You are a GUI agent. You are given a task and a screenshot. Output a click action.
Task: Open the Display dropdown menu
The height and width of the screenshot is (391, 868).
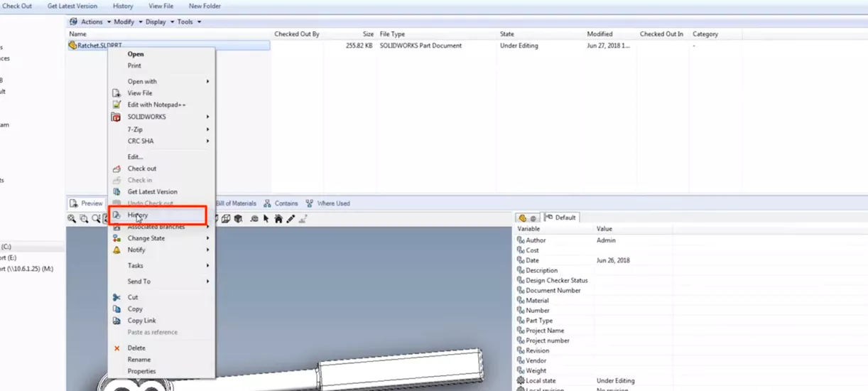(159, 22)
